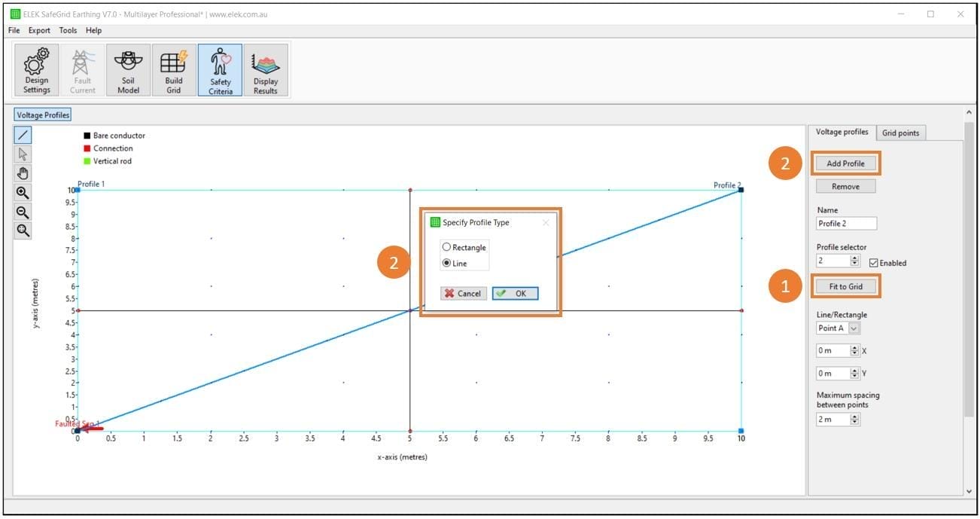
Task: Click inside the Name field showing Profile 2
Action: click(x=845, y=223)
